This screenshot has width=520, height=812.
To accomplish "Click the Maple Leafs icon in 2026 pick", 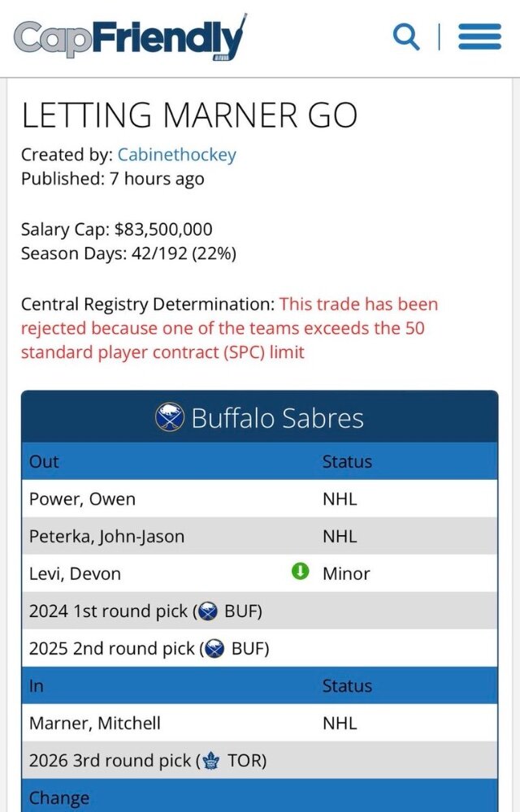I will pos(210,761).
